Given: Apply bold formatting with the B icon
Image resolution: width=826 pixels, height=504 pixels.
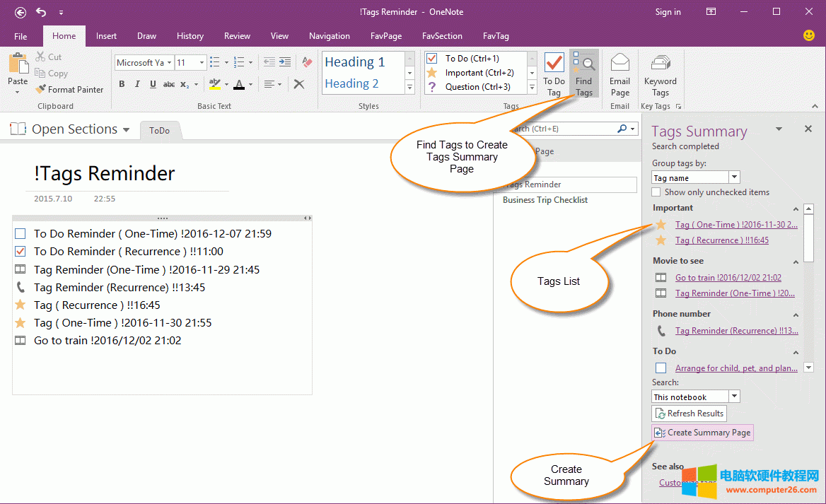Looking at the screenshot, I should (122, 84).
